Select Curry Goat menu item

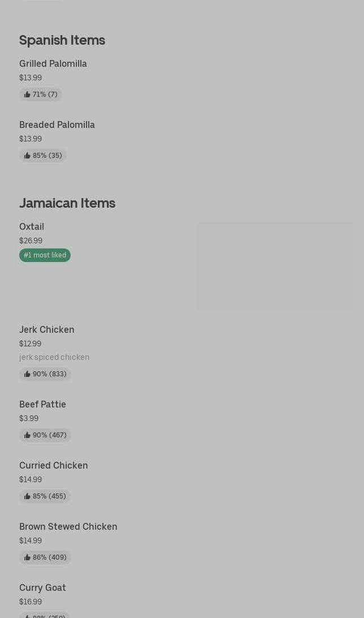click(43, 587)
